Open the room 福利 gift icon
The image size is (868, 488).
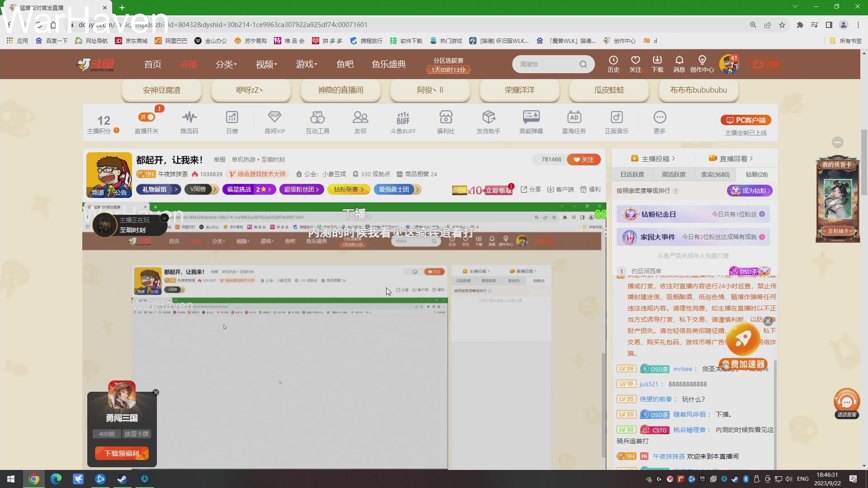(590, 189)
